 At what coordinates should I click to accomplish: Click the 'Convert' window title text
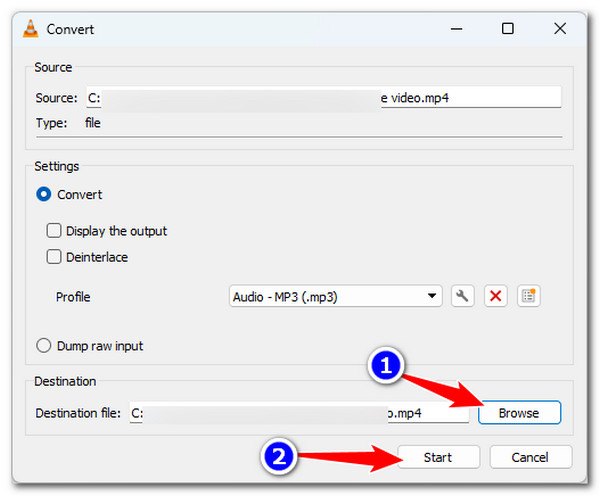70,29
